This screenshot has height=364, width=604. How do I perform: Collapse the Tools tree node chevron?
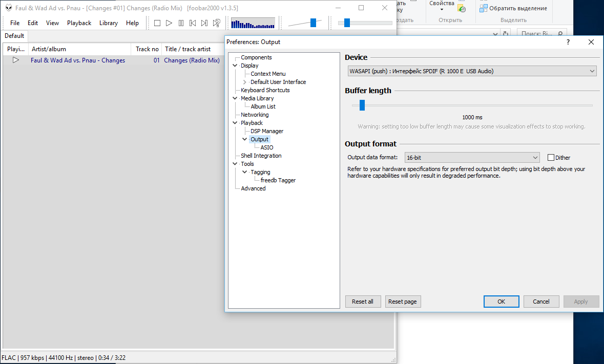click(x=235, y=163)
